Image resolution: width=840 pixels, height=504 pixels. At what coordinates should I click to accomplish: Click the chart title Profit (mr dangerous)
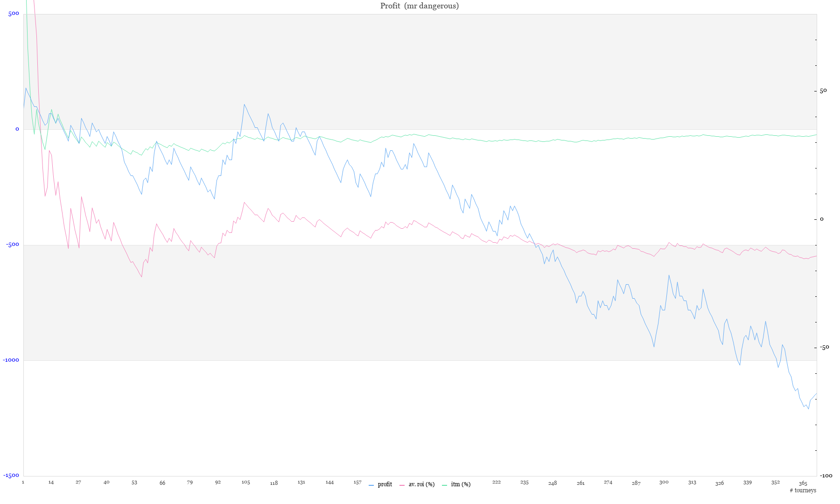419,6
